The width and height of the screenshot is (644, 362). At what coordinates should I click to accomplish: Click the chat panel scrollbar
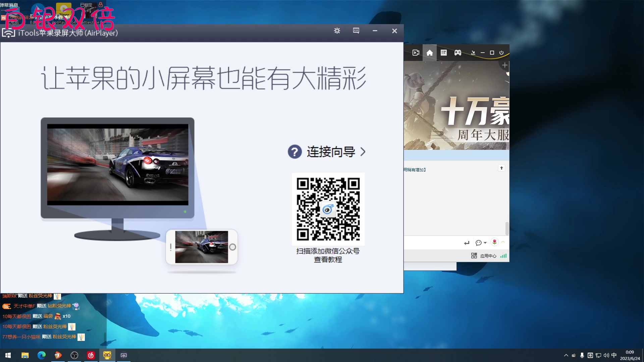coord(507,228)
